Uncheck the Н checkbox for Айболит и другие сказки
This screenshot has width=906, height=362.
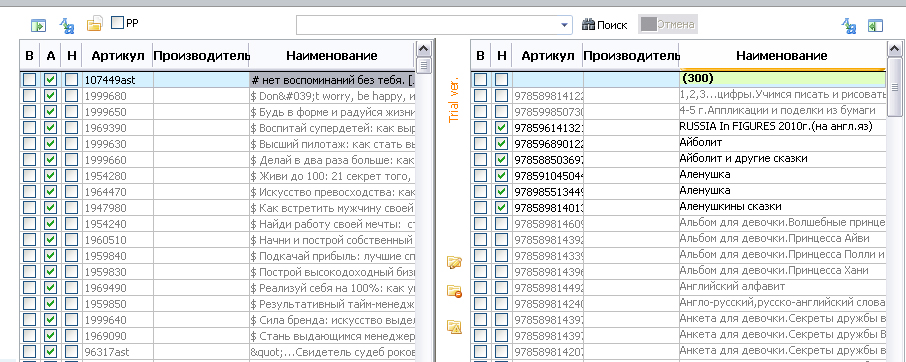coord(502,159)
